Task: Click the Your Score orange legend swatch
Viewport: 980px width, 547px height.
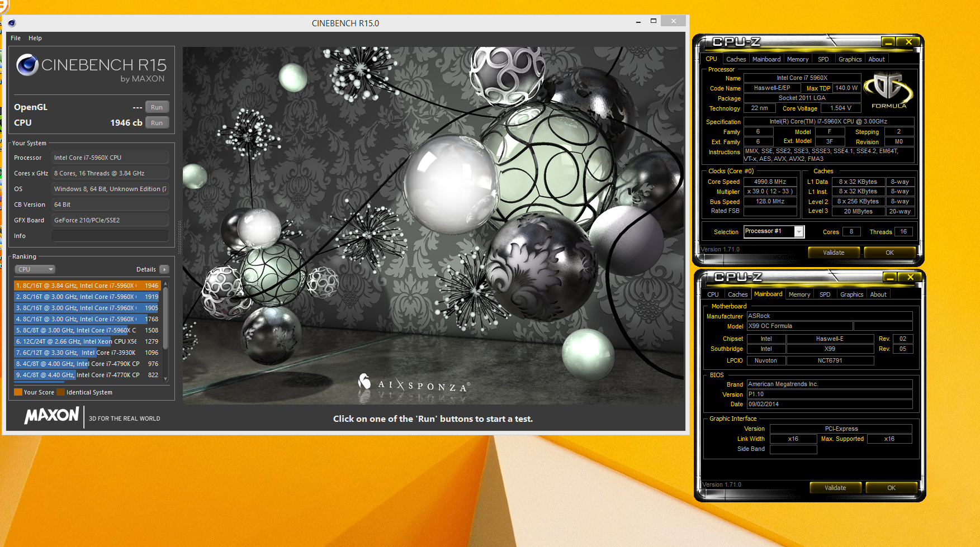Action: tap(18, 392)
